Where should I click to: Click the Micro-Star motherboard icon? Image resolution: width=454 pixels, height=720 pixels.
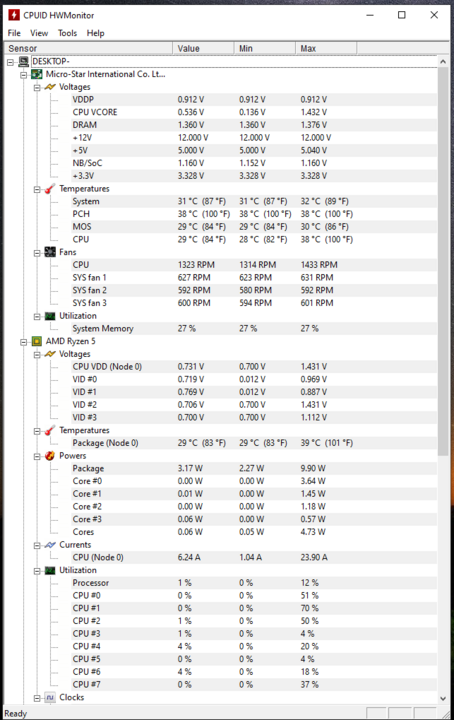pyautogui.click(x=37, y=74)
